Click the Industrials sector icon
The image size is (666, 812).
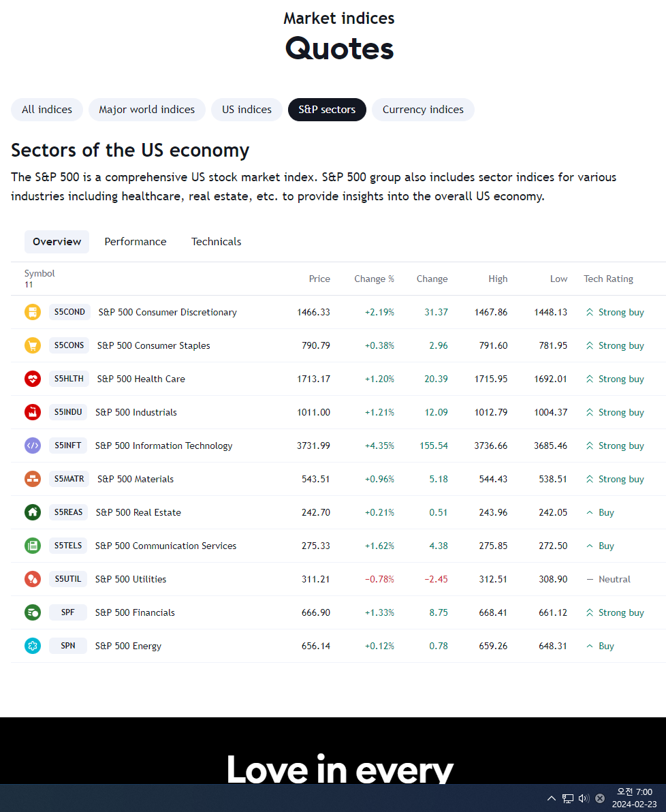(x=33, y=412)
